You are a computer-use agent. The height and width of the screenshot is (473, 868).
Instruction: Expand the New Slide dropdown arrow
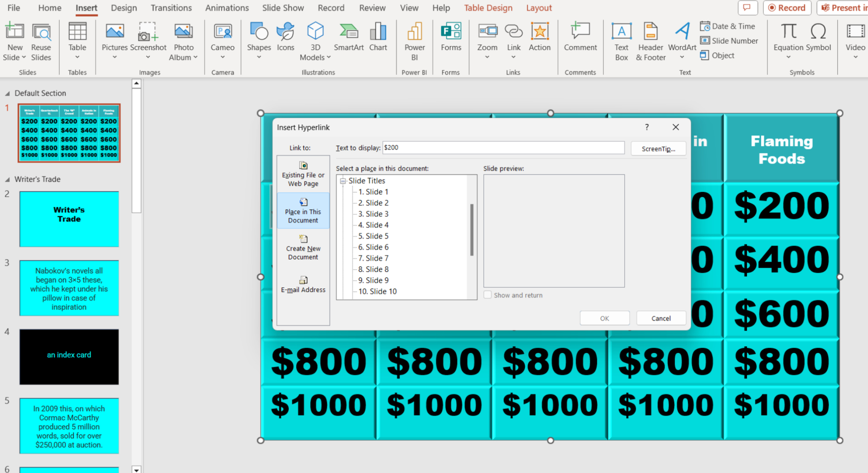coord(24,57)
